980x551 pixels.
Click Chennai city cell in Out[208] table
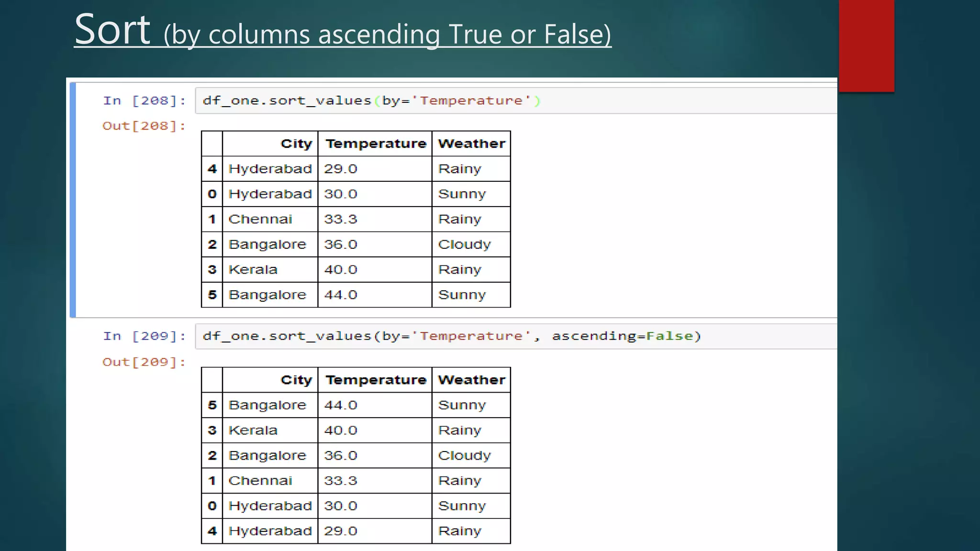pos(270,220)
